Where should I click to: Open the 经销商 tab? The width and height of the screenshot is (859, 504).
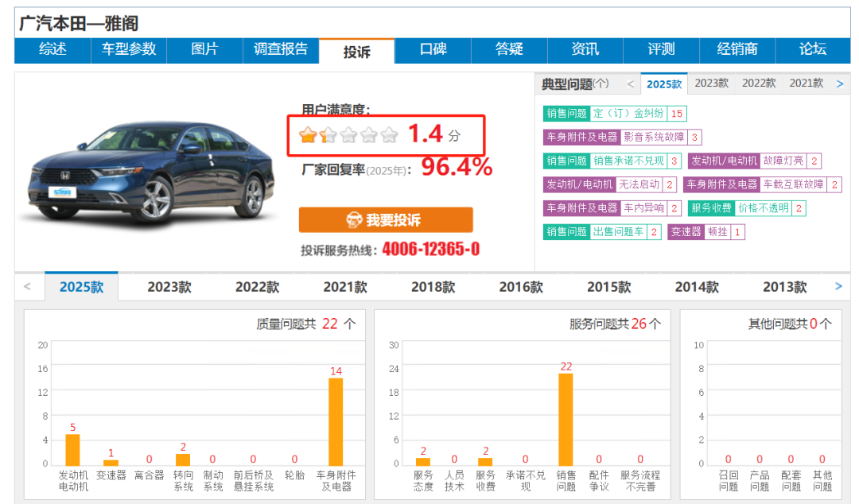pos(737,50)
